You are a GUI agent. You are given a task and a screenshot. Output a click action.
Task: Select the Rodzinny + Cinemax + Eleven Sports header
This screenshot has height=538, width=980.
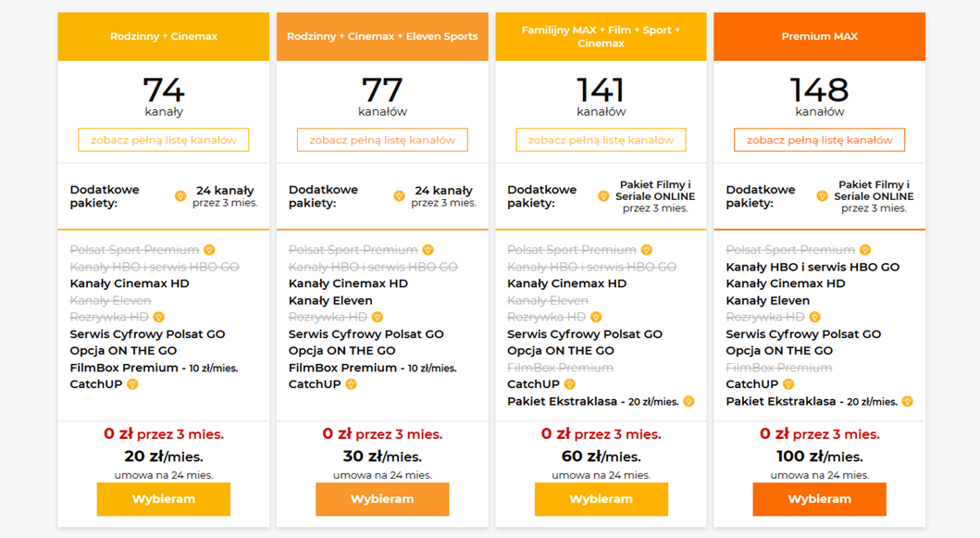pyautogui.click(x=382, y=37)
